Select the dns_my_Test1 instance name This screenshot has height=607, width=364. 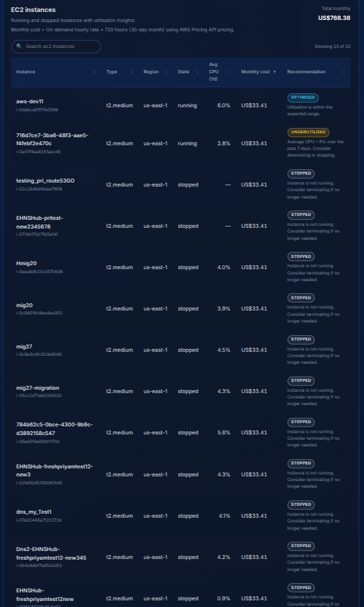click(34, 512)
